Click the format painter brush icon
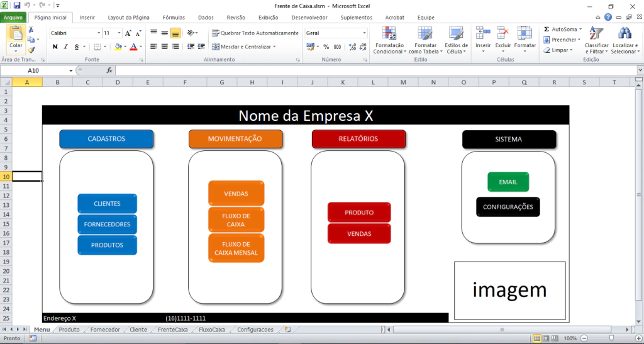 point(31,50)
